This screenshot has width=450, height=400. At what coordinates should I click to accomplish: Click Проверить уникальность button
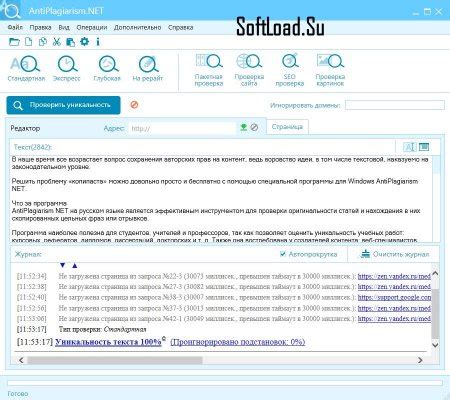coord(63,105)
